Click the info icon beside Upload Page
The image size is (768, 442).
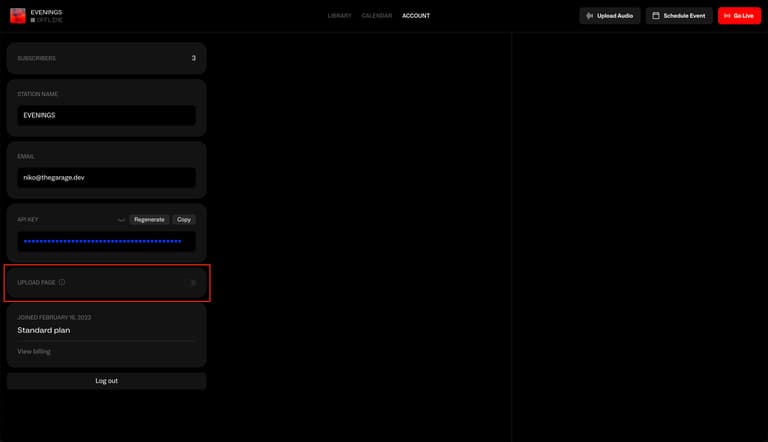click(62, 282)
